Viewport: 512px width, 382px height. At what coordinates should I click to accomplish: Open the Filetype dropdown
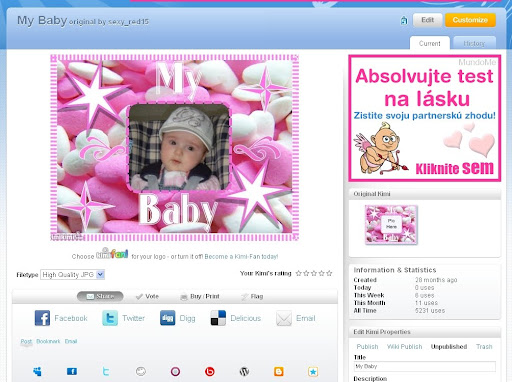73,275
